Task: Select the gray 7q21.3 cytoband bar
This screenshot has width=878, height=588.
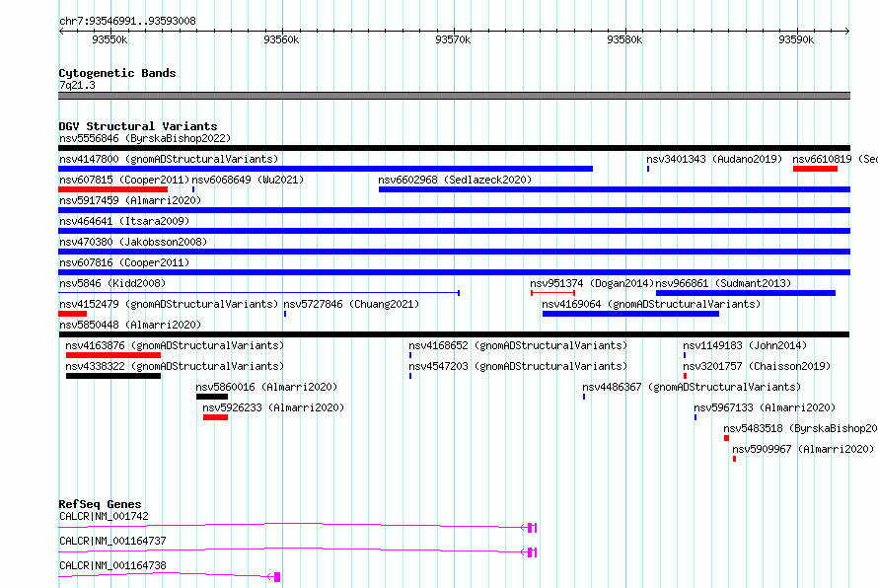Action: click(x=454, y=96)
